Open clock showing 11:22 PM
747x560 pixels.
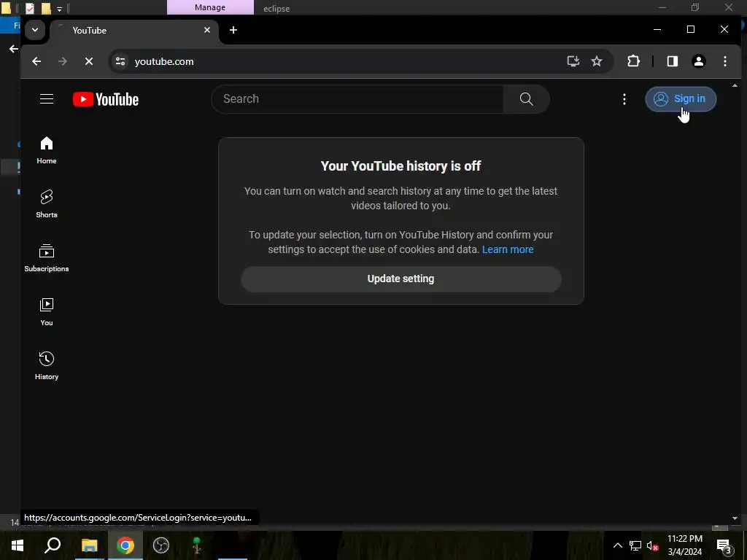tap(684, 545)
